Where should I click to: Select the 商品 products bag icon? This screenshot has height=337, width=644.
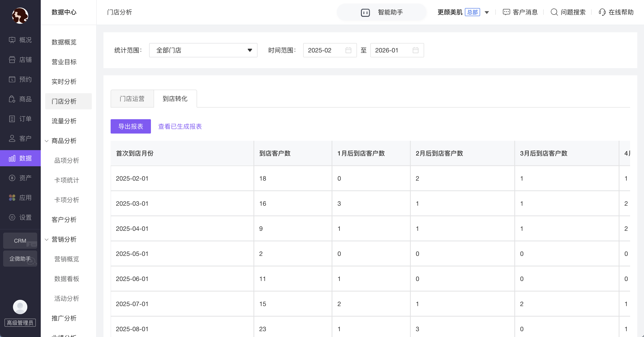(x=12, y=99)
